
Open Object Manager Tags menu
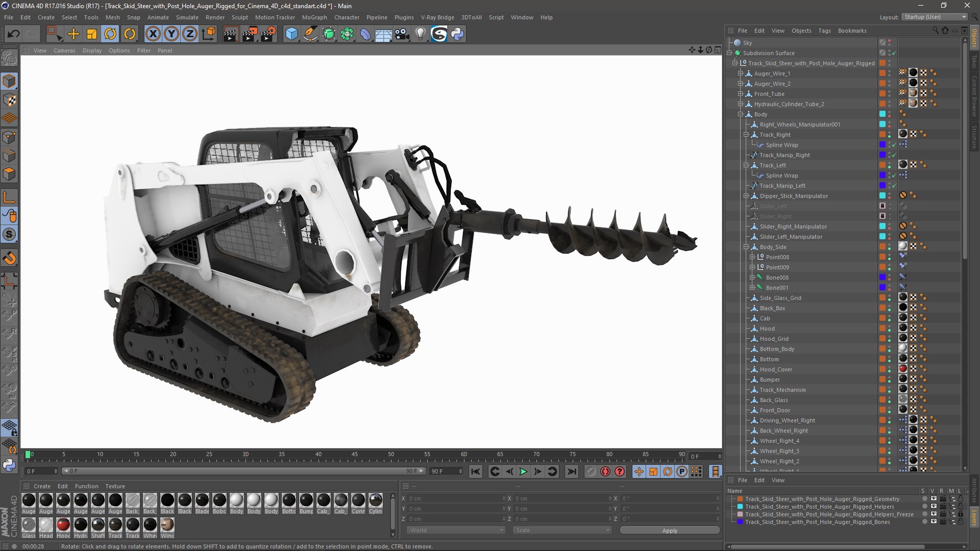click(x=824, y=31)
